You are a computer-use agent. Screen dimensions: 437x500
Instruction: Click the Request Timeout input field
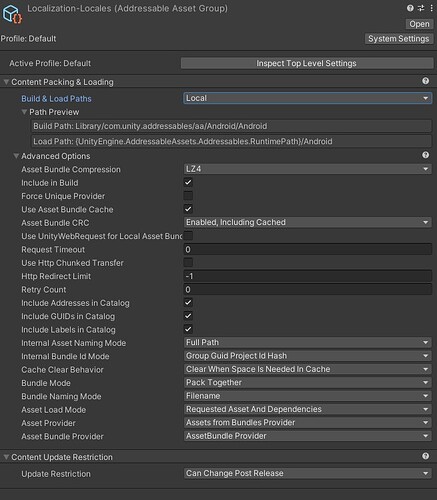tap(307, 249)
